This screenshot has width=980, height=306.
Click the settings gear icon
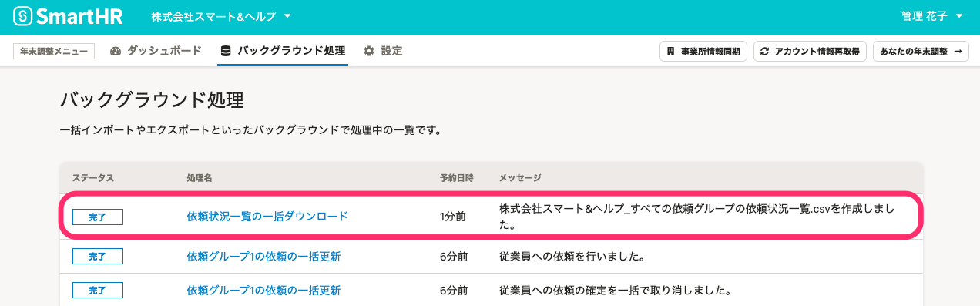369,51
